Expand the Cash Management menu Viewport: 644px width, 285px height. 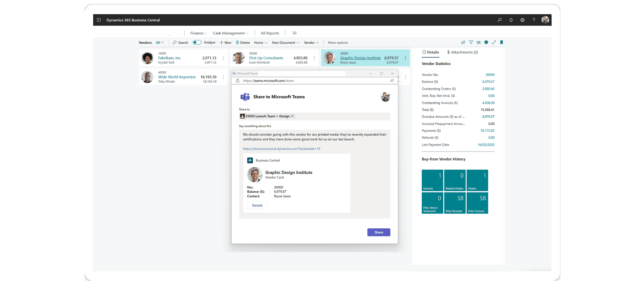pyautogui.click(x=230, y=33)
